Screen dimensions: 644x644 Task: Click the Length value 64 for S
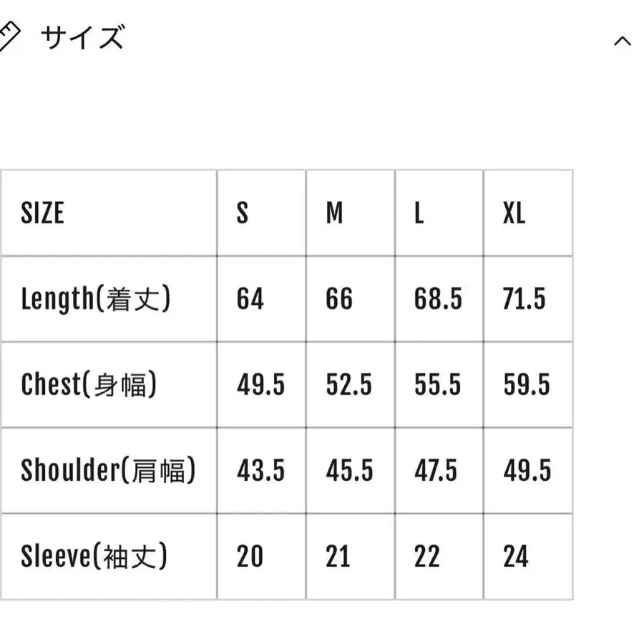[x=250, y=298]
